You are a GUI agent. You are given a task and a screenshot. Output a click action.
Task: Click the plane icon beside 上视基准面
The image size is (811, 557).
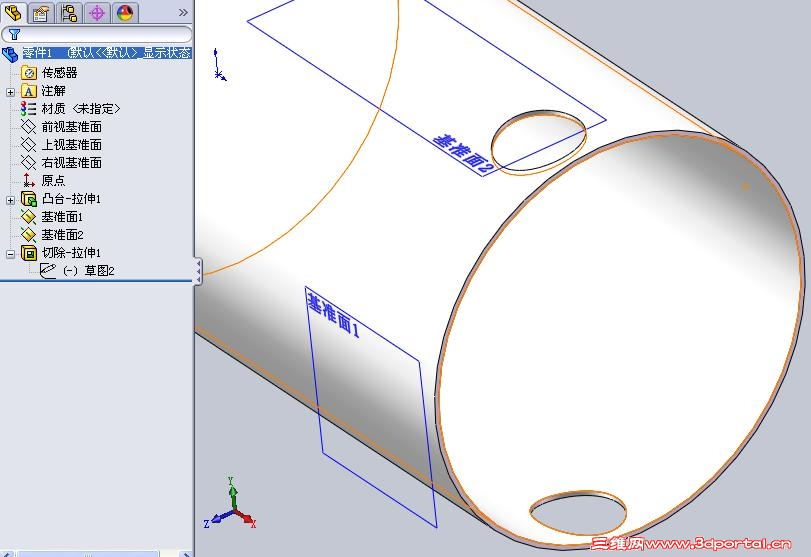[28, 145]
